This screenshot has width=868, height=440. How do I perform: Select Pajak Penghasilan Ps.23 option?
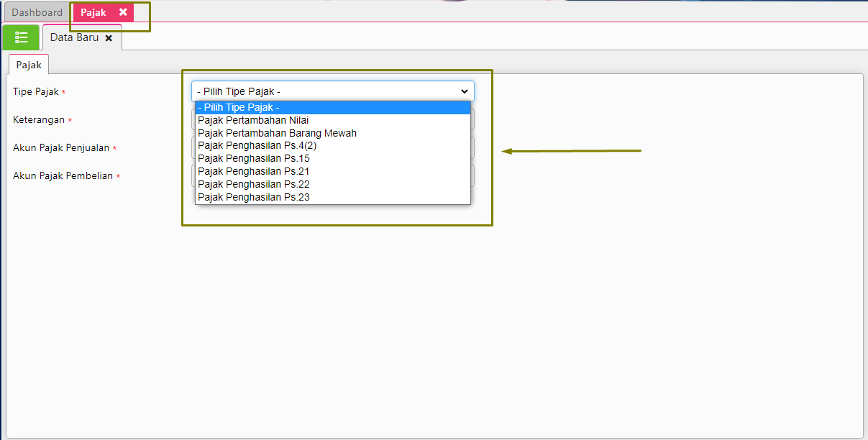click(254, 197)
